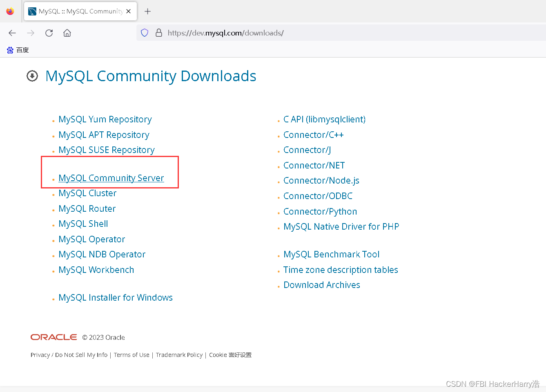Open a new browser tab
Viewport: 546px width, 392px height.
point(148,11)
